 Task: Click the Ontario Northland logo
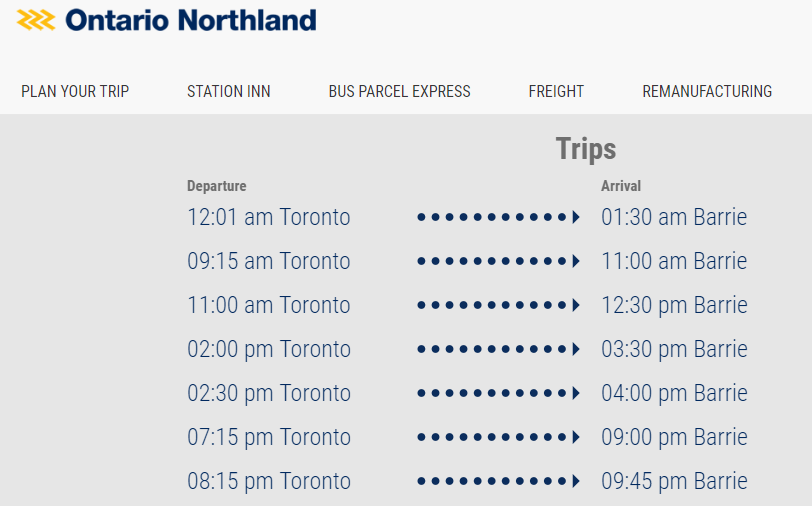click(x=166, y=20)
